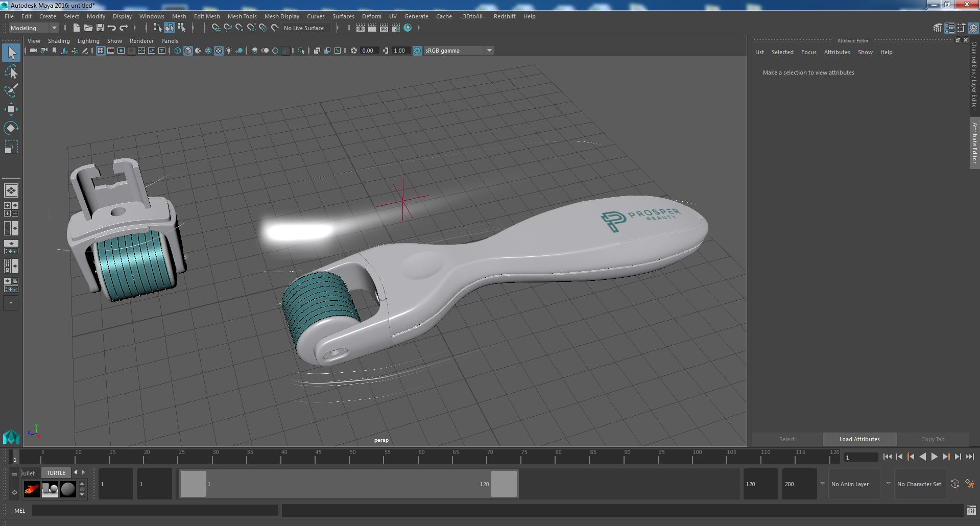Pick the Paint Selection tool
Viewport: 980px width, 526px height.
pyautogui.click(x=11, y=91)
